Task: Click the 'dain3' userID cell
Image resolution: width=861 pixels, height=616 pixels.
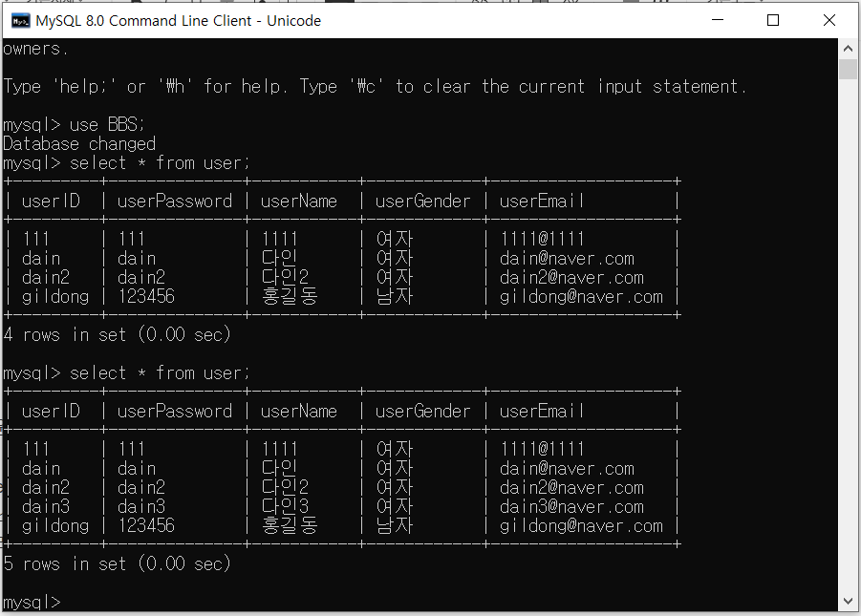Action: click(x=46, y=506)
